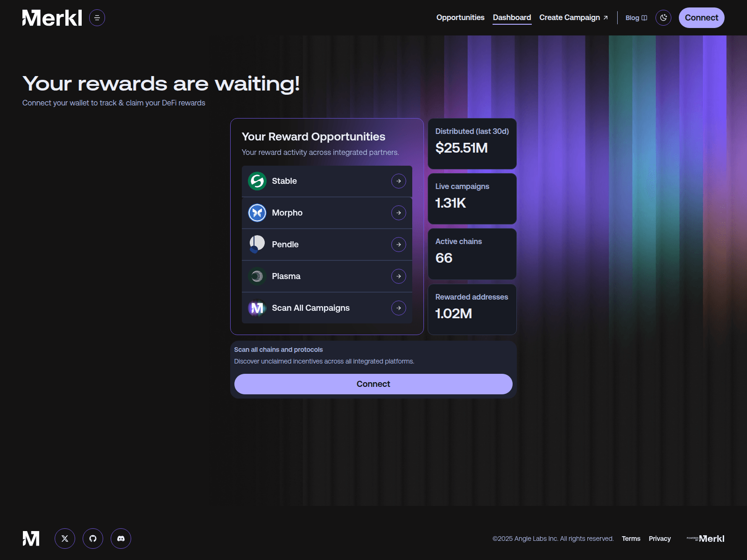Toggle dark mode with the moon icon
This screenshot has width=747, height=560.
pos(663,18)
